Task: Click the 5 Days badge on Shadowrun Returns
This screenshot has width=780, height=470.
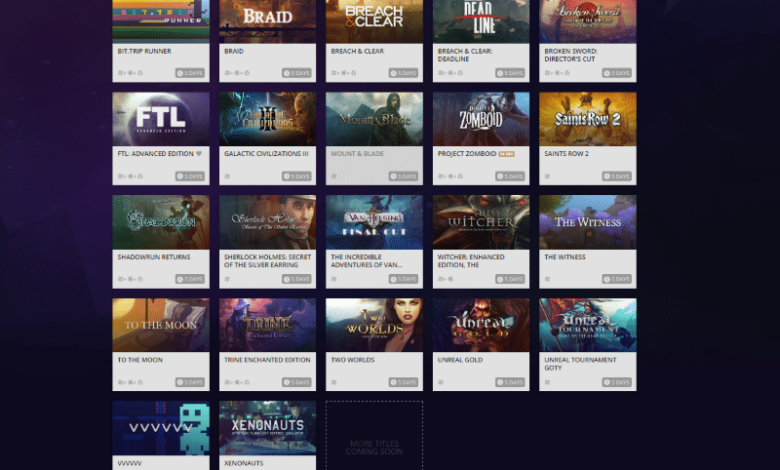Action: pos(190,279)
